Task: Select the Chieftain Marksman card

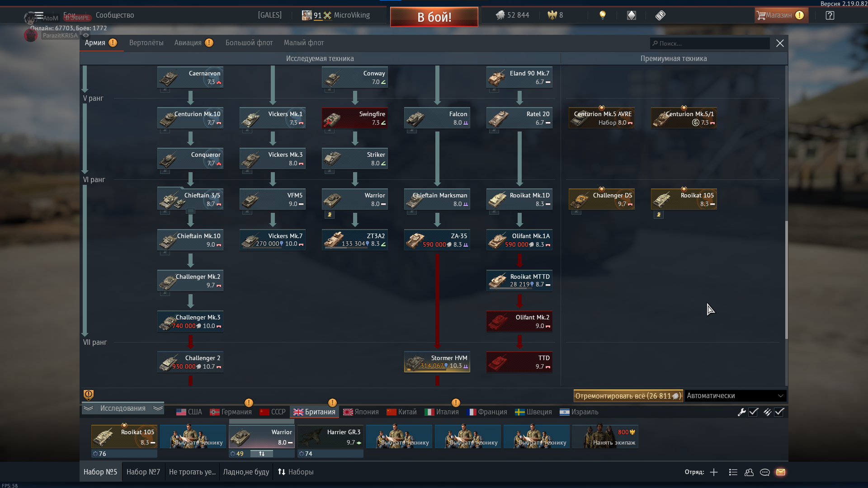Action: pos(437,200)
